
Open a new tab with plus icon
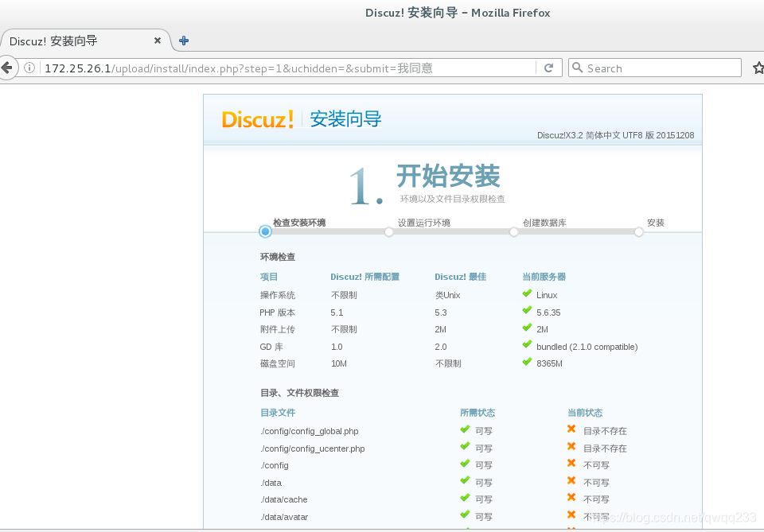pyautogui.click(x=184, y=41)
